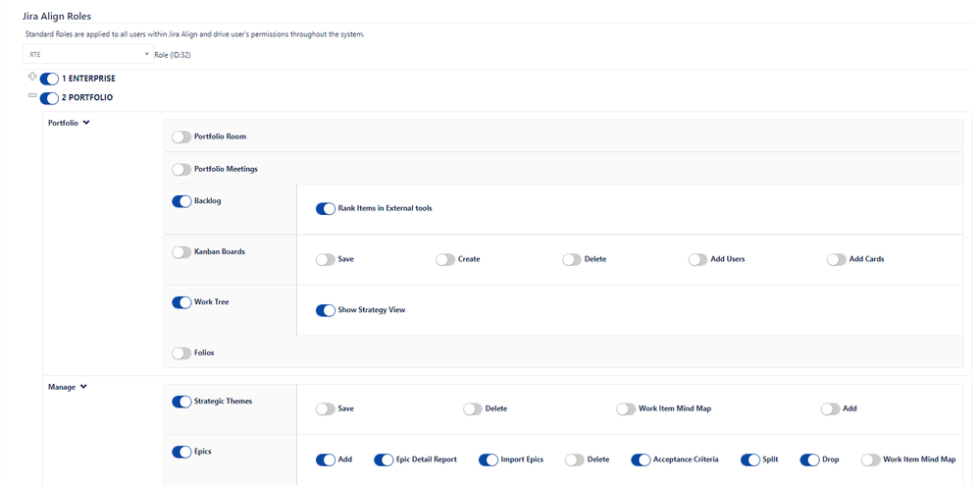
Task: Click the 1 ENTERPRISE label text
Action: pyautogui.click(x=88, y=79)
